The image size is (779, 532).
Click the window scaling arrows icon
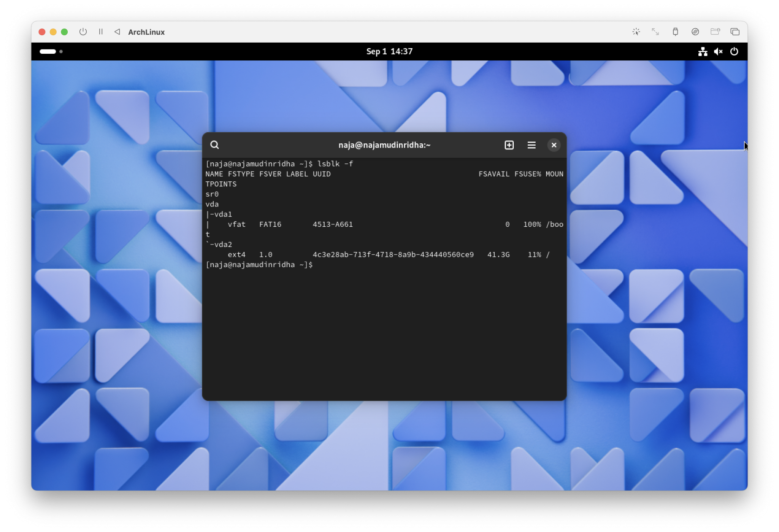coord(655,32)
